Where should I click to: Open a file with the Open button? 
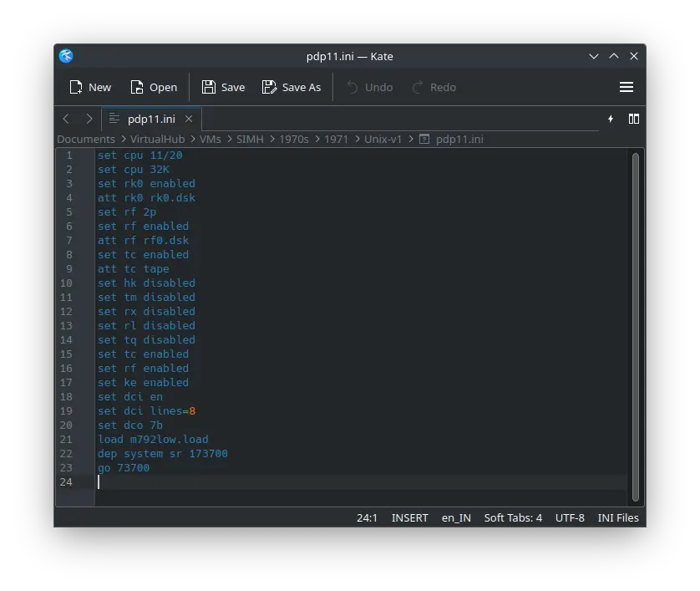point(154,87)
